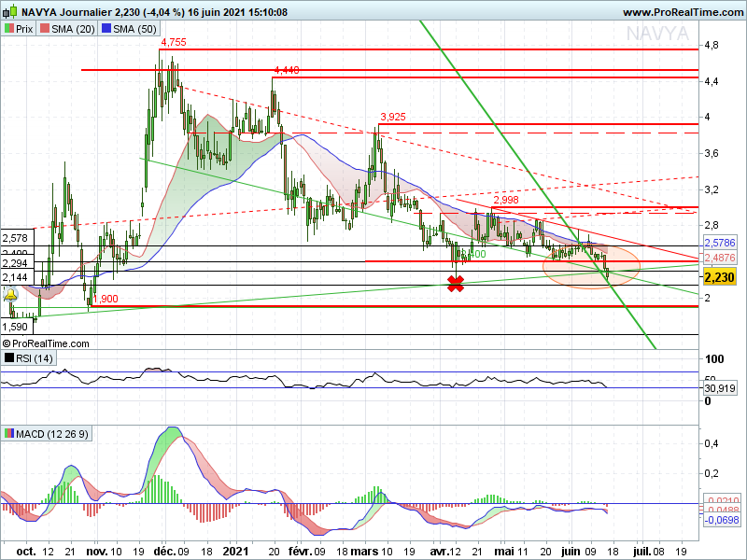Click the candlestick icon beside the NAVYA title
The width and height of the screenshot is (747, 560).
(x=10, y=11)
